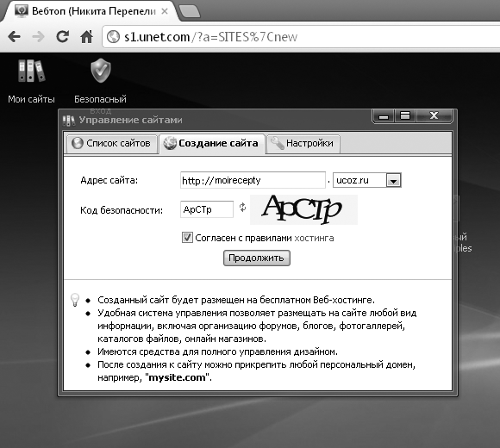Open the Безопасный вход shield icon
This screenshot has width=500, height=448.
tap(101, 71)
